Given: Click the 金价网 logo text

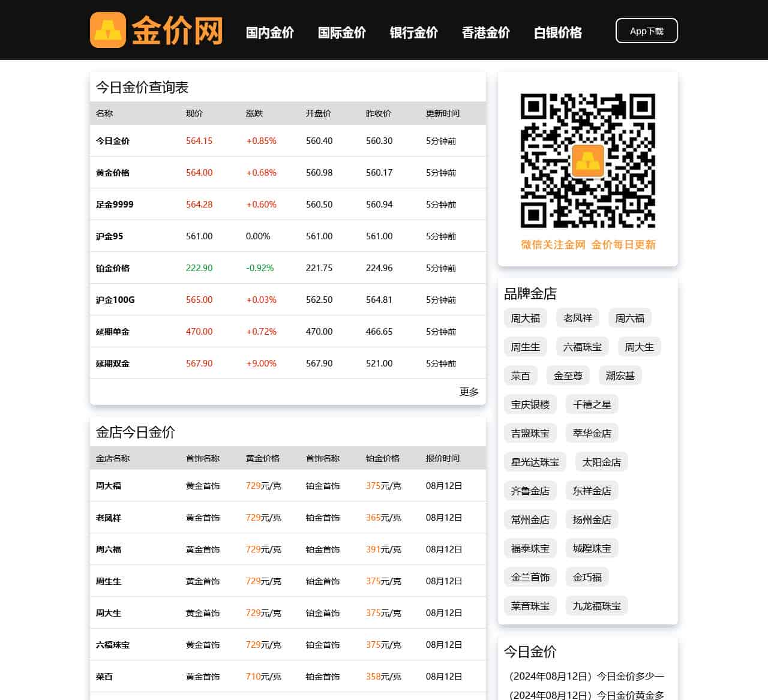Looking at the screenshot, I should pos(178,30).
